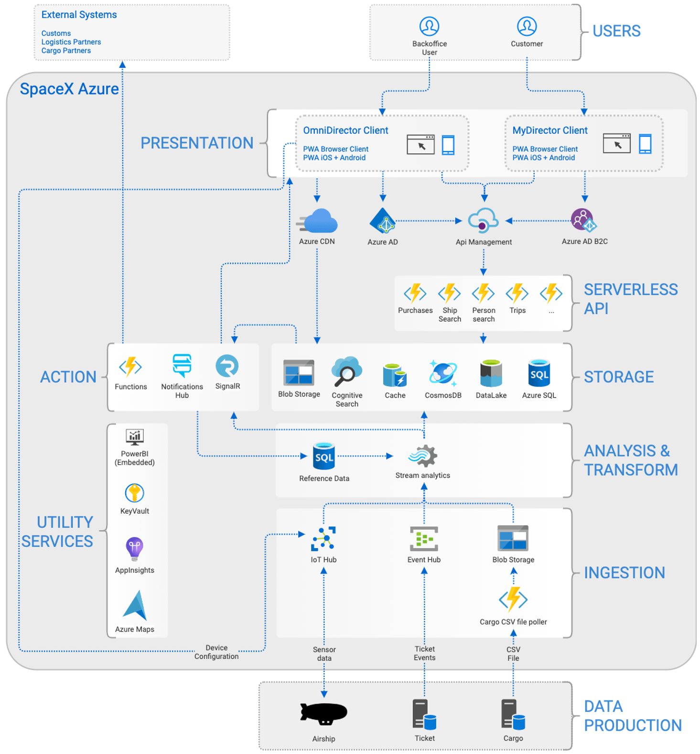Click the Device Configuration connector label

coord(216,652)
